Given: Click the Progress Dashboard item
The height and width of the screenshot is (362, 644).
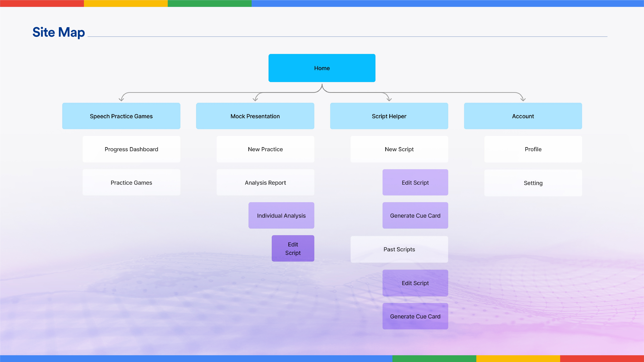Looking at the screenshot, I should (131, 149).
